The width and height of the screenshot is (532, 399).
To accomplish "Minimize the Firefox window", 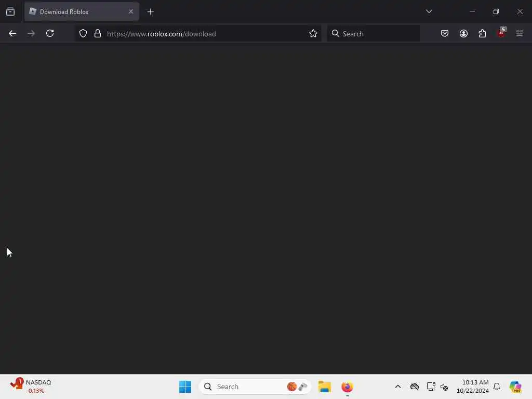I will pyautogui.click(x=472, y=11).
